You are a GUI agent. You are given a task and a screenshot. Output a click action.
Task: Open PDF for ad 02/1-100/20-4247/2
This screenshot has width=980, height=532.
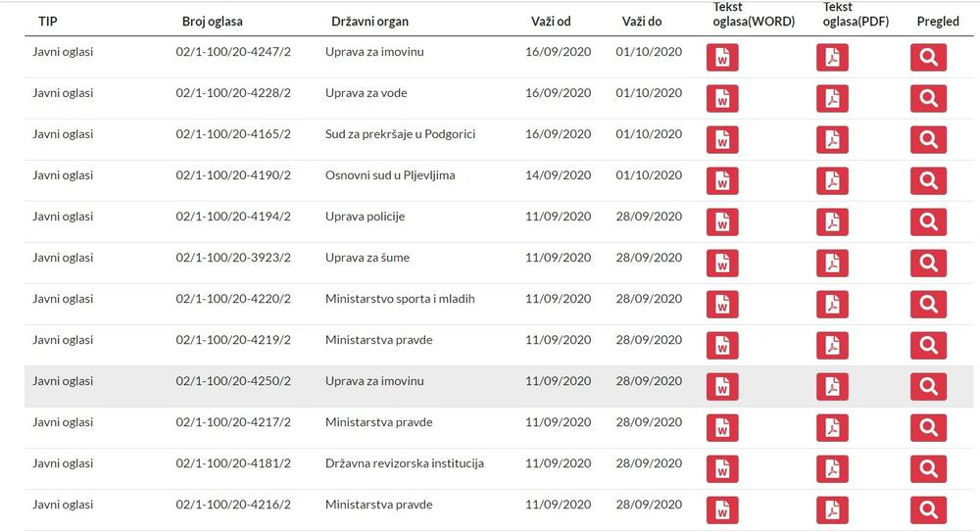(x=832, y=58)
